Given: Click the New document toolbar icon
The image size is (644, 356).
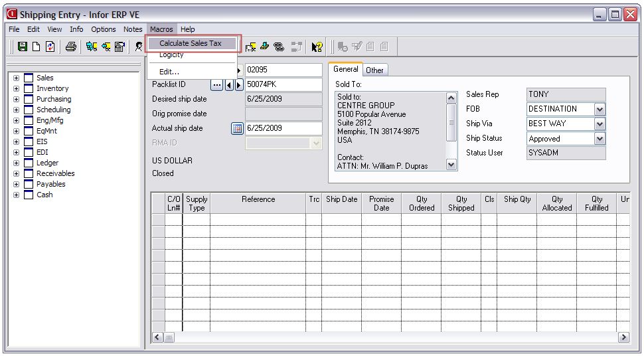Looking at the screenshot, I should (36, 46).
